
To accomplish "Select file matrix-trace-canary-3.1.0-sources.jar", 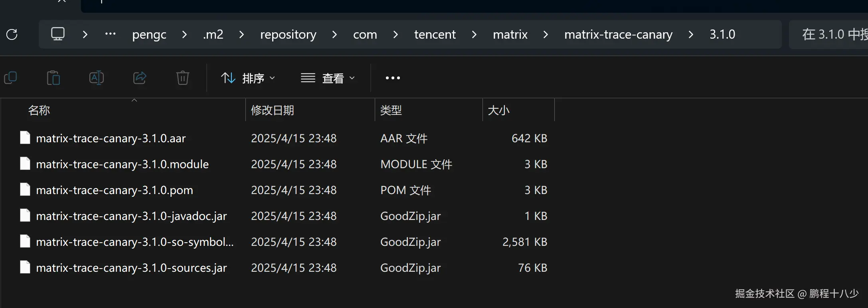I will (x=131, y=268).
